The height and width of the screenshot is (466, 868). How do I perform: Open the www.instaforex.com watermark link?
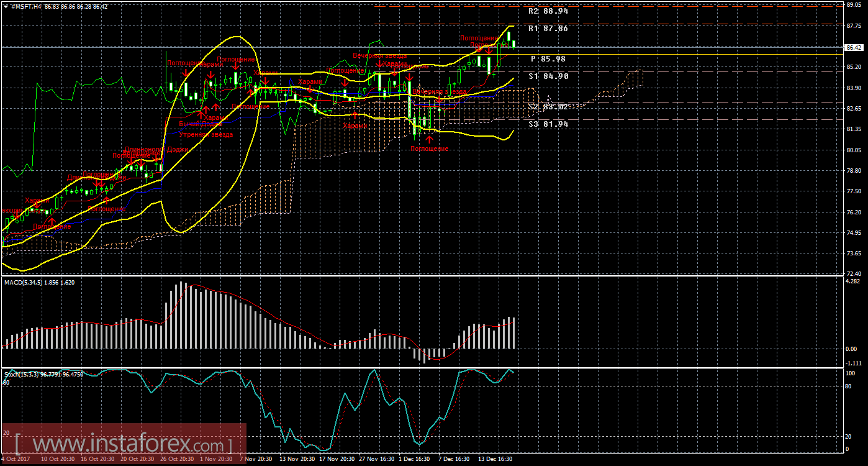pos(123,445)
